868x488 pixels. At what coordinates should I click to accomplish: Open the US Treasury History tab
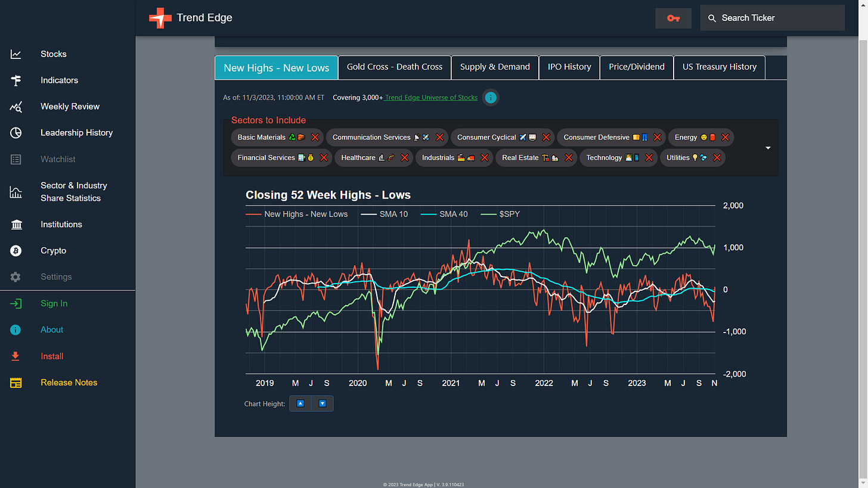pyautogui.click(x=720, y=67)
